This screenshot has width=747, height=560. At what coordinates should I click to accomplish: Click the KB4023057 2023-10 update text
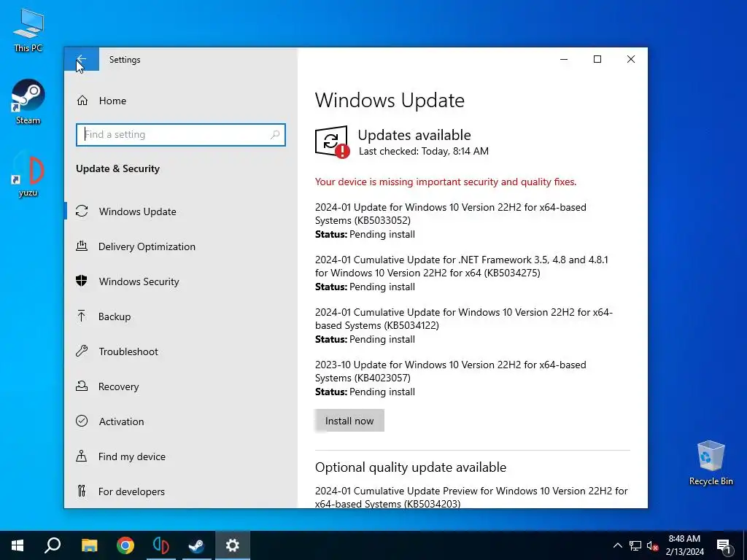pos(451,371)
